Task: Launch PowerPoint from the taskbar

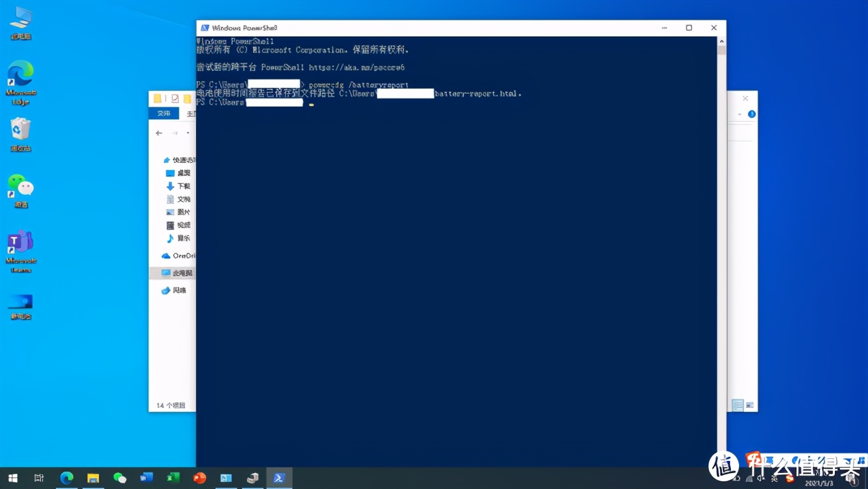Action: tap(200, 478)
